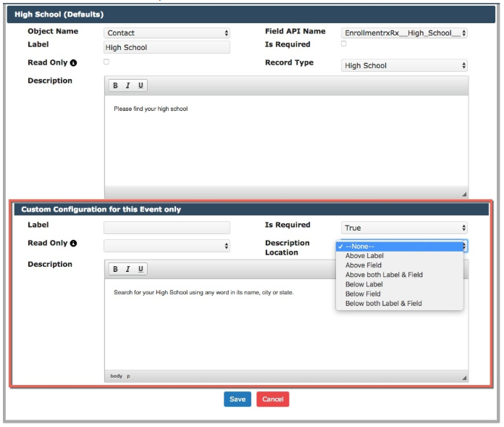Screen dimensions: 504x427
Task: Choose 'Below both Label & Field' option
Action: [x=383, y=304]
